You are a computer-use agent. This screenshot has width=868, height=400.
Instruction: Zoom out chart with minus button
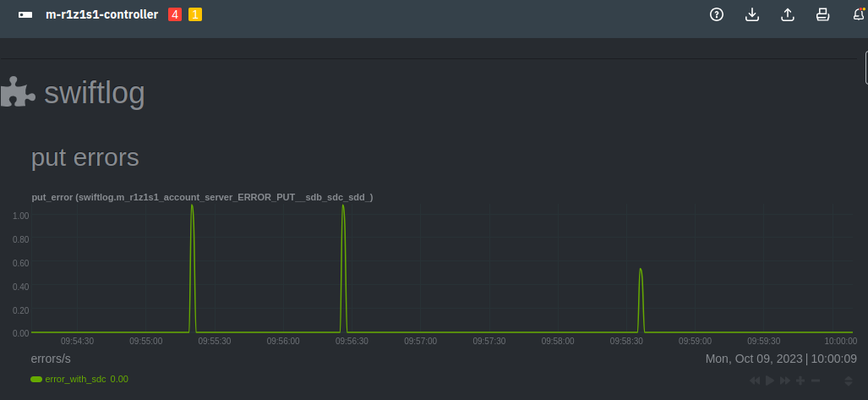click(816, 381)
